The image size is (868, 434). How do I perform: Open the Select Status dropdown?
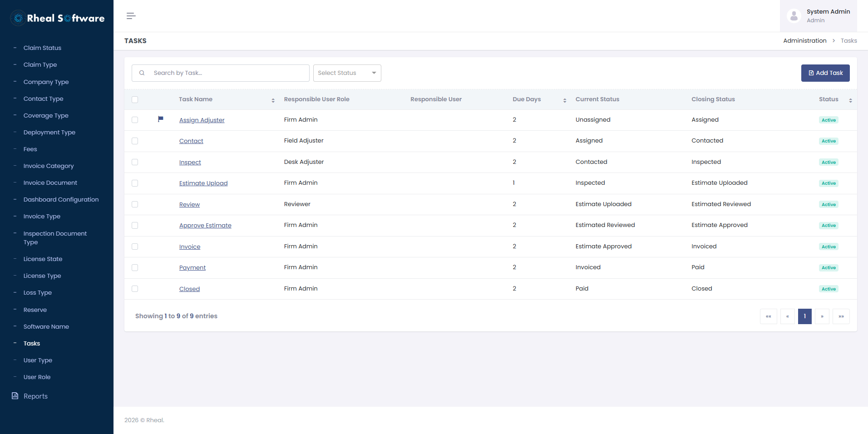pyautogui.click(x=347, y=73)
